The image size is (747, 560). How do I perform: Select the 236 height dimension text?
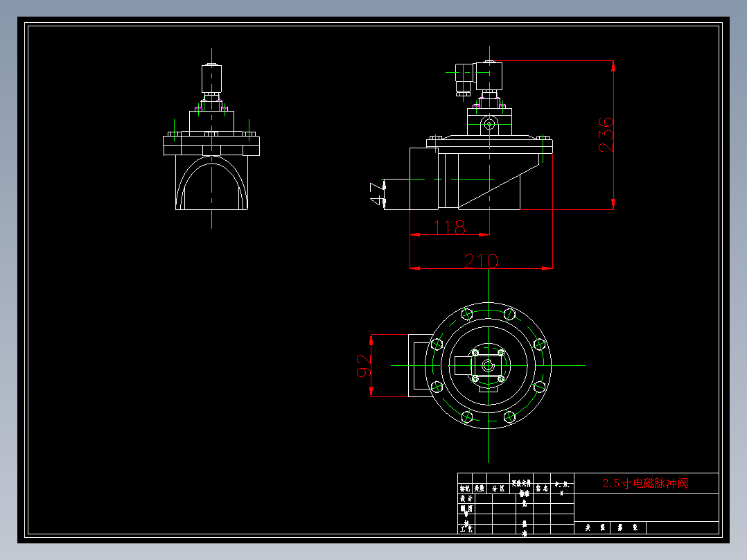[x=606, y=135]
